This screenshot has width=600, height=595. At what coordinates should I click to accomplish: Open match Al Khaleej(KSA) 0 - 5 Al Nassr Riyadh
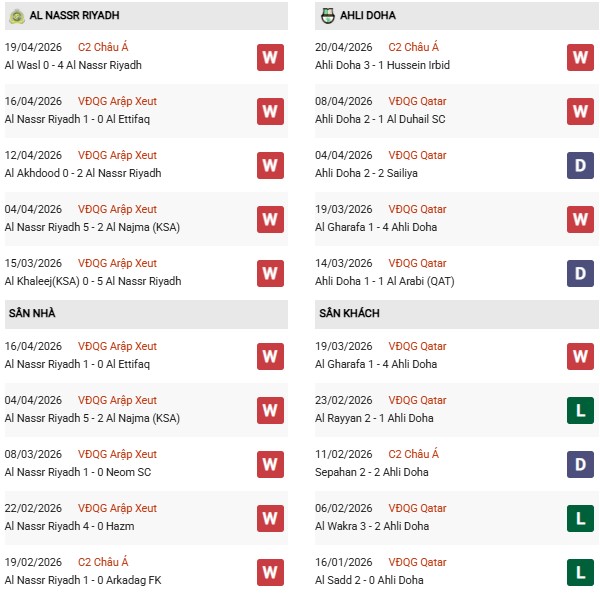93,281
